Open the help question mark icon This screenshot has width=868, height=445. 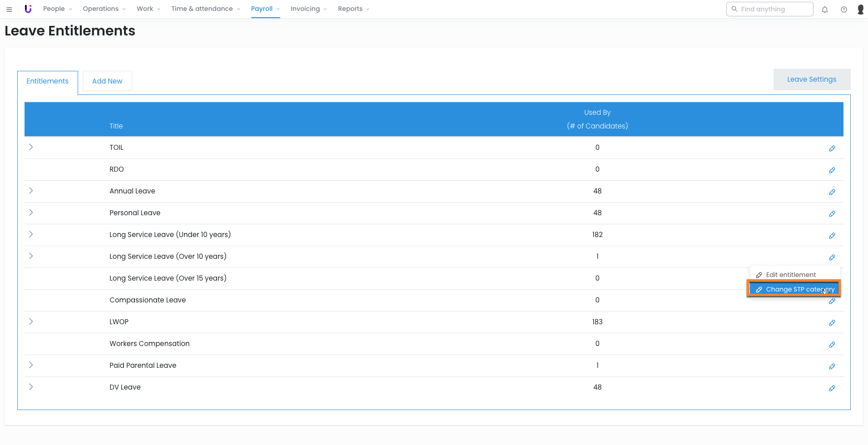point(844,9)
